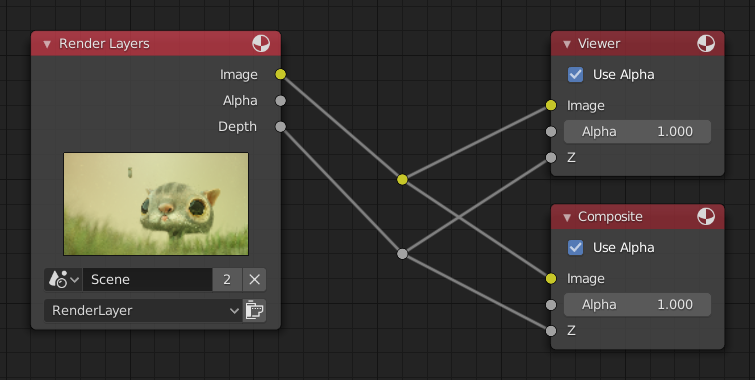This screenshot has height=380, width=755.
Task: Select the yellow reroute node on the Image link
Action: coord(402,180)
